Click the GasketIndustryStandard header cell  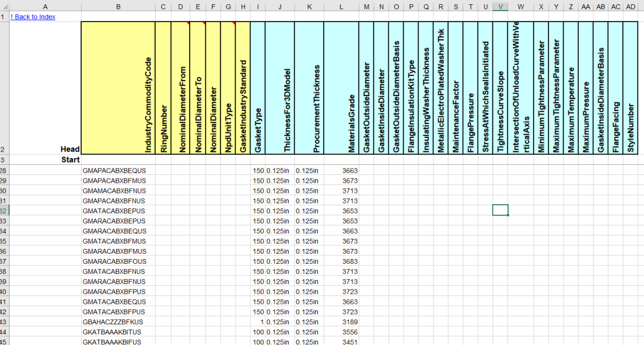click(243, 88)
